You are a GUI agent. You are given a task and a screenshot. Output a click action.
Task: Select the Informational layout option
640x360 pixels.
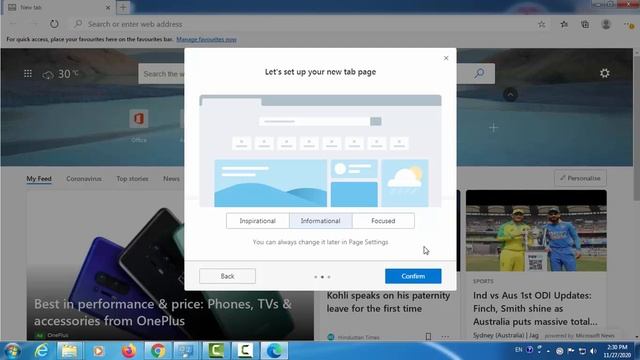point(320,221)
